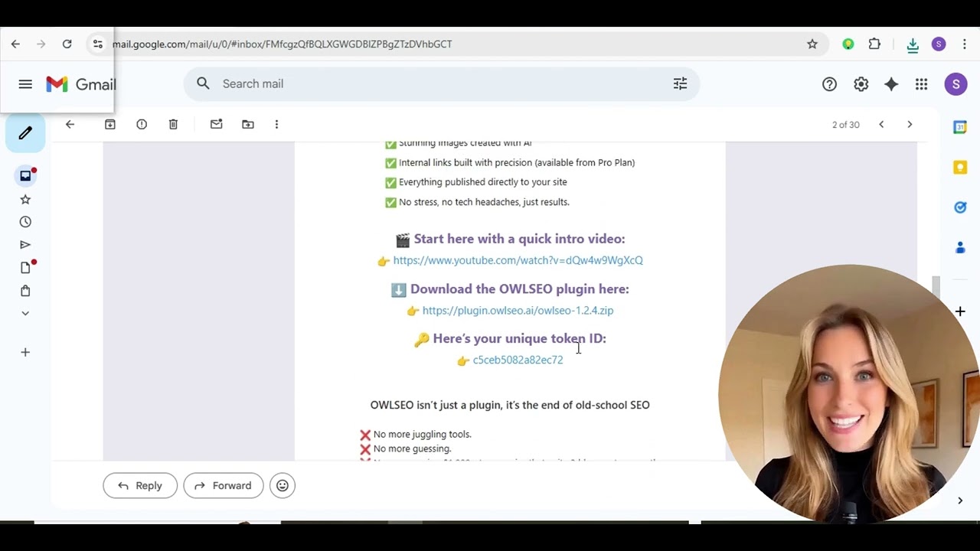Click the token ID c5ceb5082a82ec72
This screenshot has height=551, width=980.
tap(518, 360)
